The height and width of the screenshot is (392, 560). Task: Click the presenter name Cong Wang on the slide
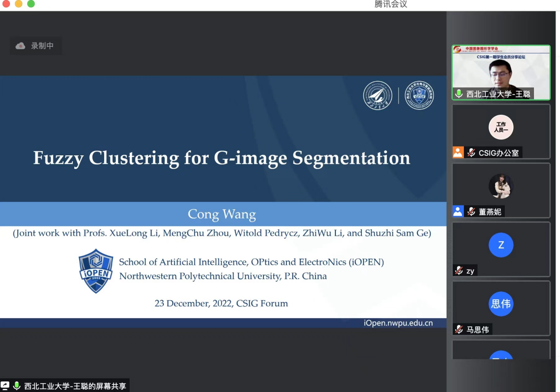coord(222,214)
